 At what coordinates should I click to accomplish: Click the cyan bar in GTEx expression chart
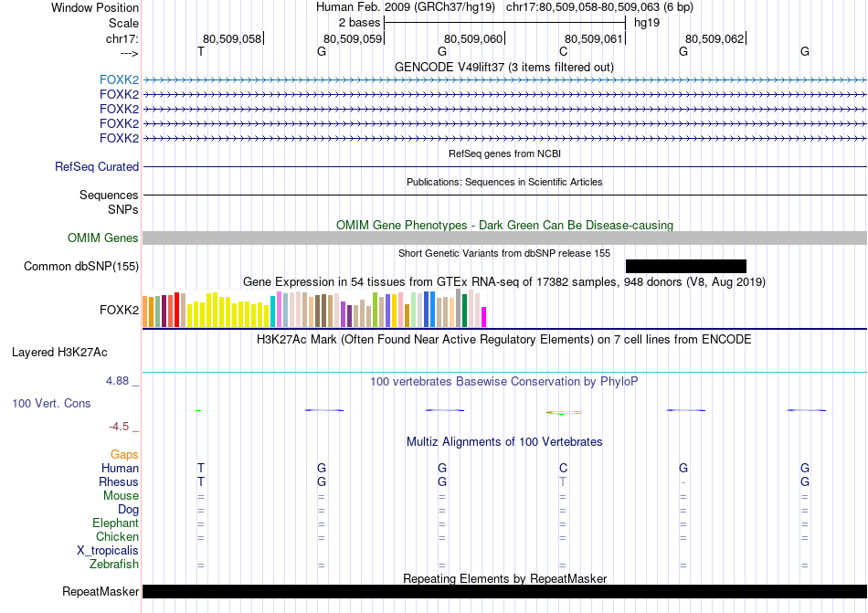coord(273,312)
